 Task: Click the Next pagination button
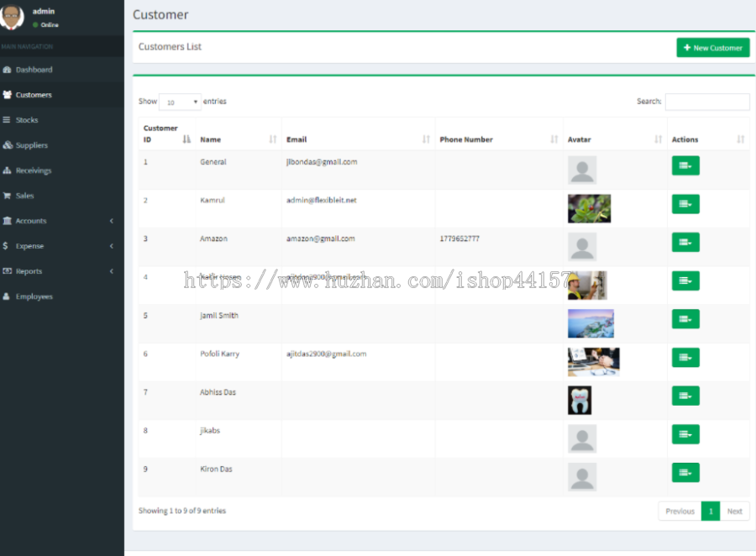click(x=734, y=511)
